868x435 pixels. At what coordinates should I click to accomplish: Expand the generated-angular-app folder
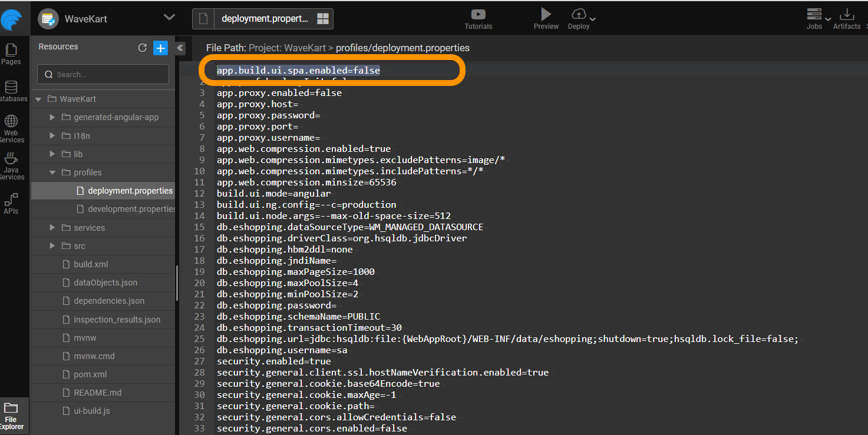click(x=52, y=117)
